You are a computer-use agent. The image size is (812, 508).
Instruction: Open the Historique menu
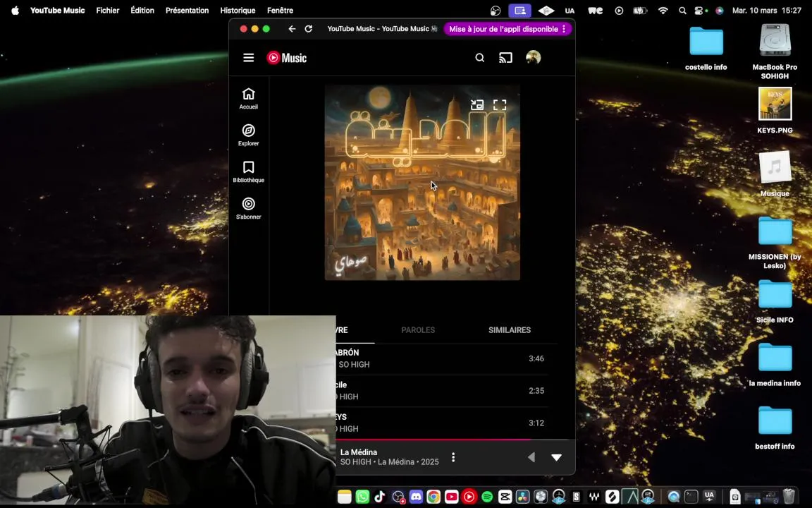(x=238, y=11)
